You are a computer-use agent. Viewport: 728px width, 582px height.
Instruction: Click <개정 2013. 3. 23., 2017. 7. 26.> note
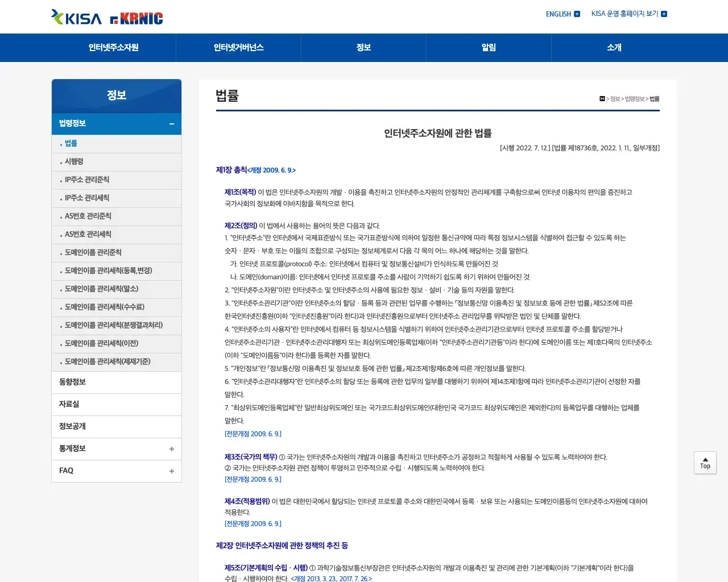pyautogui.click(x=331, y=579)
